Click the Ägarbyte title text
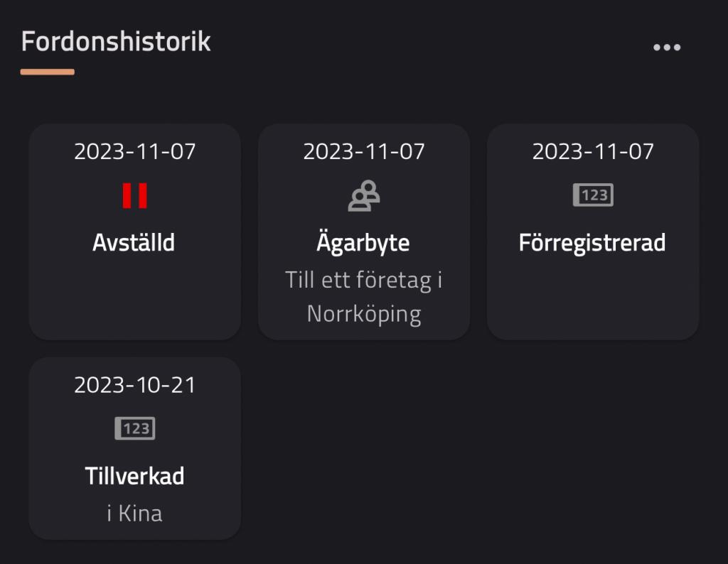Viewport: 728px width, 564px height. [363, 243]
